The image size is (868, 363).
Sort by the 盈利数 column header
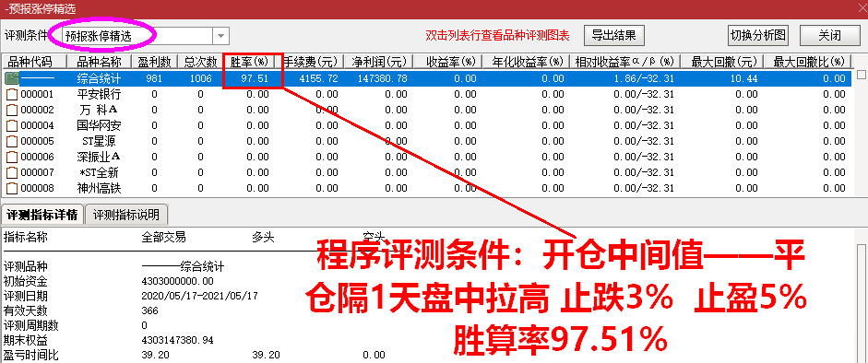click(x=154, y=62)
